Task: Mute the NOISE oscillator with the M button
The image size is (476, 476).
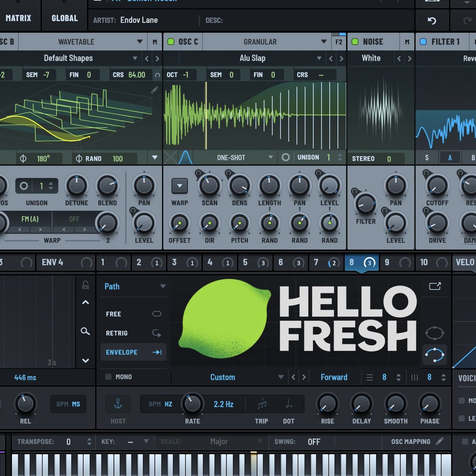Action: coord(407,42)
